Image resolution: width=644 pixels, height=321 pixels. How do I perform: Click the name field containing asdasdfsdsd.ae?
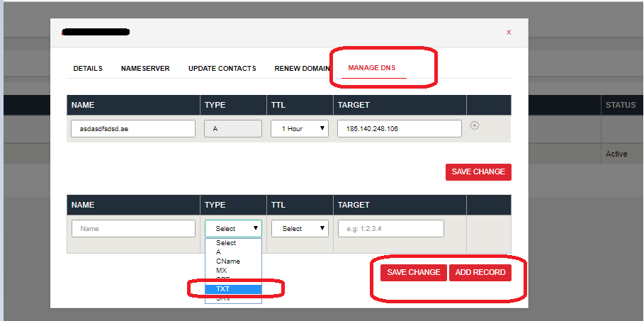pyautogui.click(x=133, y=129)
